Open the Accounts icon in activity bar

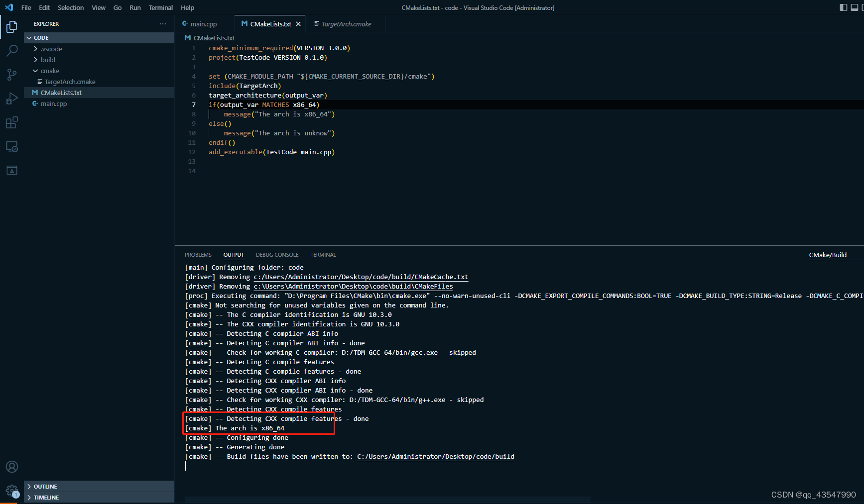click(11, 467)
